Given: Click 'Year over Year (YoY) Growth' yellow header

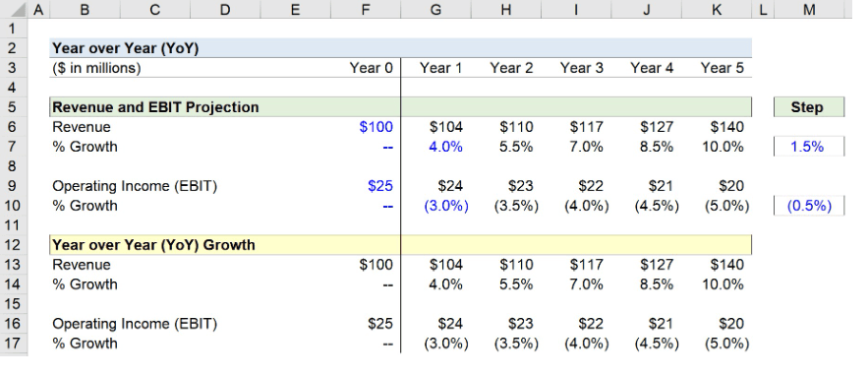Looking at the screenshot, I should (x=401, y=244).
